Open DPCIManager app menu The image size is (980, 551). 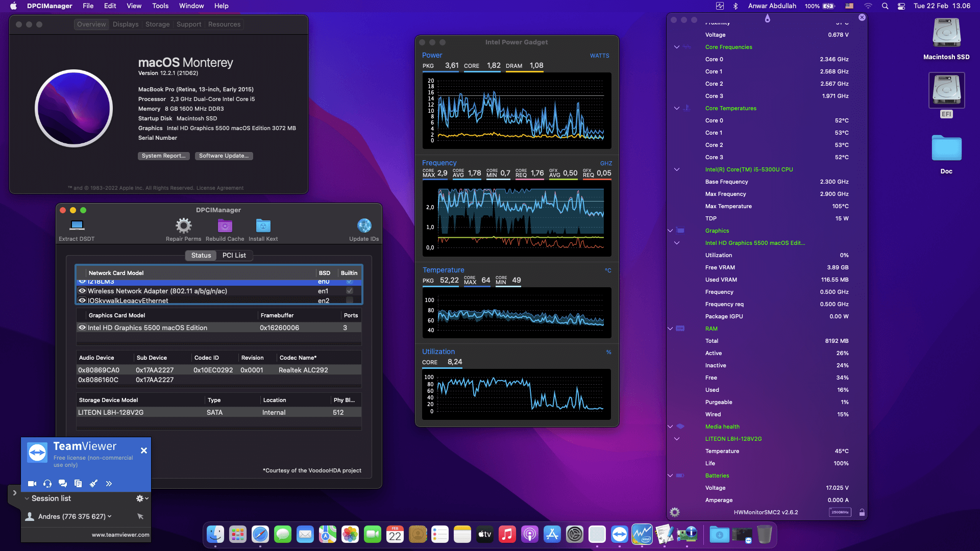(50, 6)
